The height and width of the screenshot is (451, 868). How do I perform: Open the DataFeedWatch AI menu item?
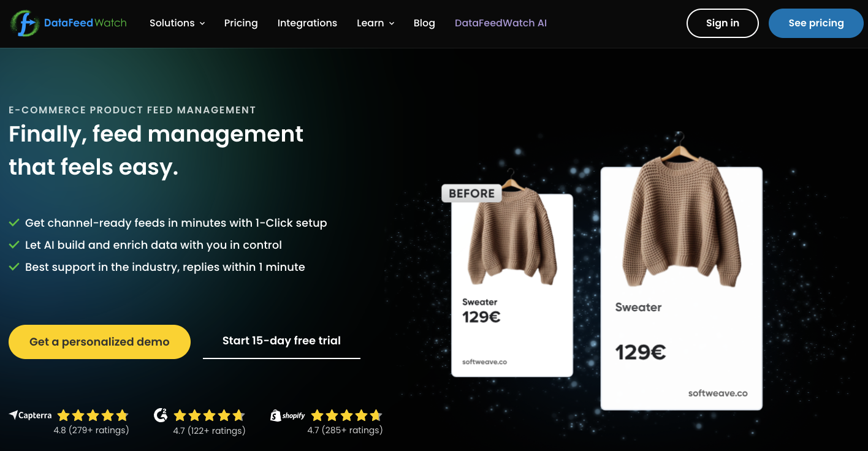pyautogui.click(x=501, y=23)
